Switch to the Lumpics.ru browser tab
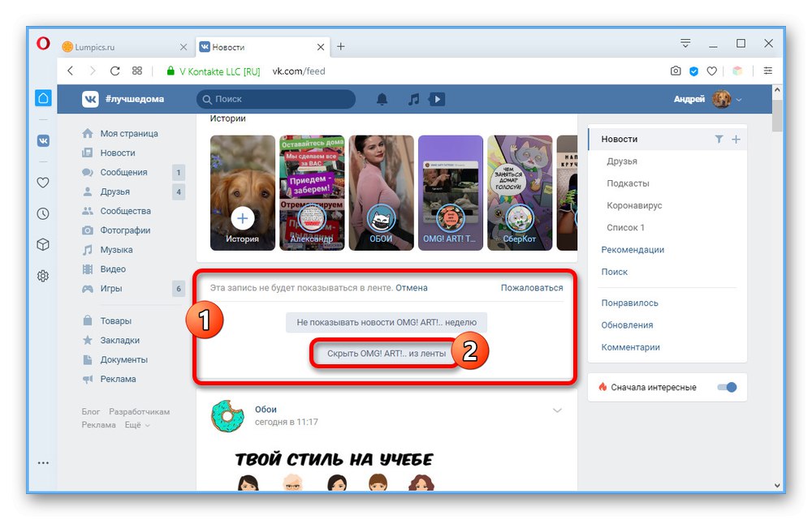The width and height of the screenshot is (812, 520). click(x=124, y=47)
